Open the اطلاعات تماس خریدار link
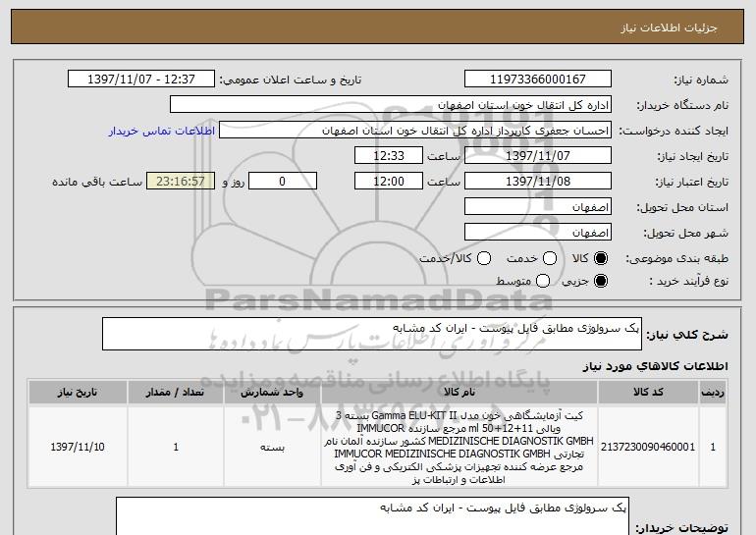This screenshot has width=756, height=535. pos(162,132)
